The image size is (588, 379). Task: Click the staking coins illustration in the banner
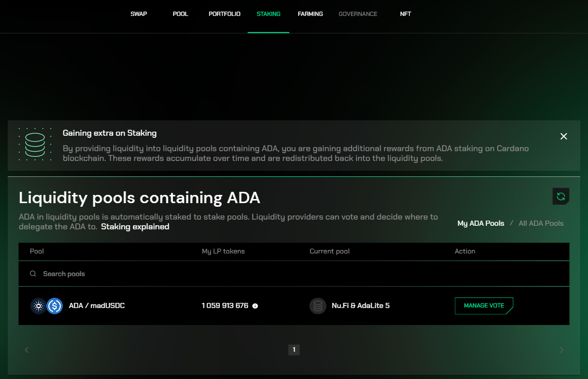(35, 145)
